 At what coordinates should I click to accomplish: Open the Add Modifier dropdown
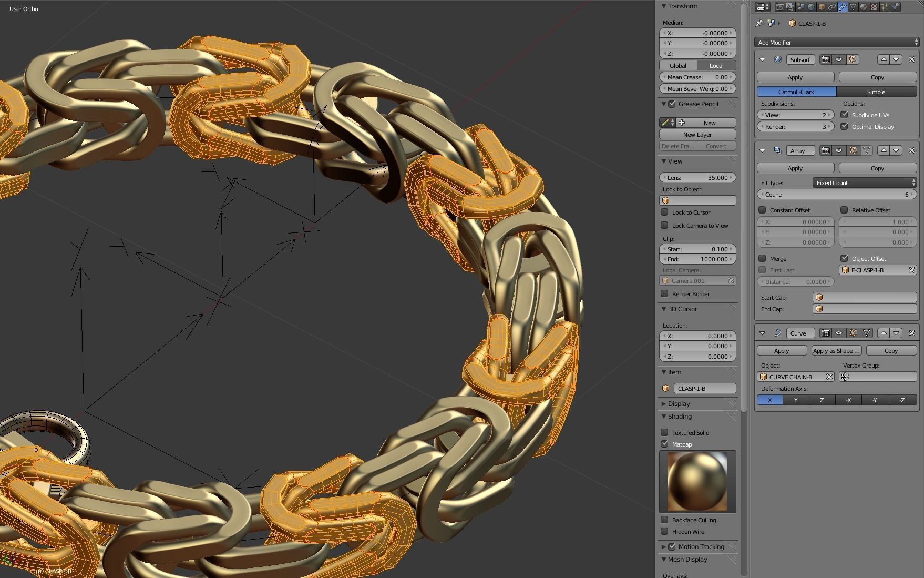pos(836,42)
